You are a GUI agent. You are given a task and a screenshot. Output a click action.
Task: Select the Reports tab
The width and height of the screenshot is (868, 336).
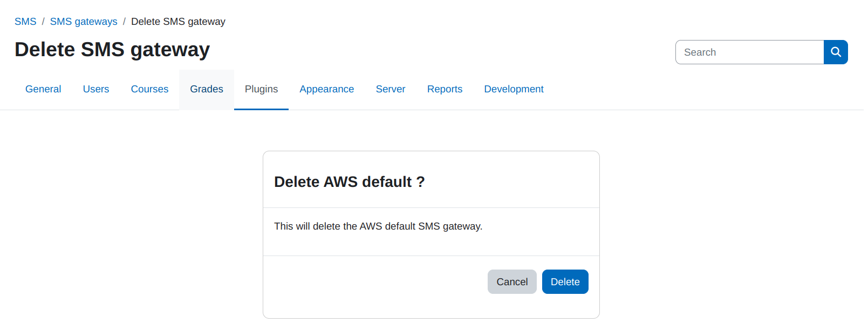coord(445,89)
